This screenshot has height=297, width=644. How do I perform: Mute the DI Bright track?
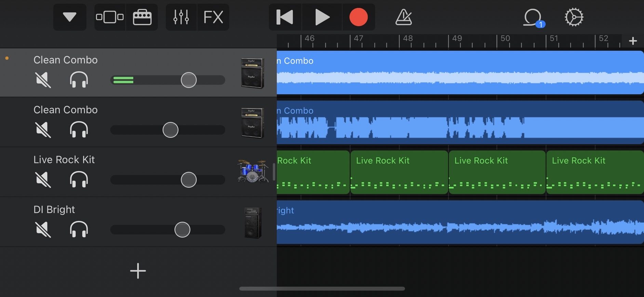[43, 229]
